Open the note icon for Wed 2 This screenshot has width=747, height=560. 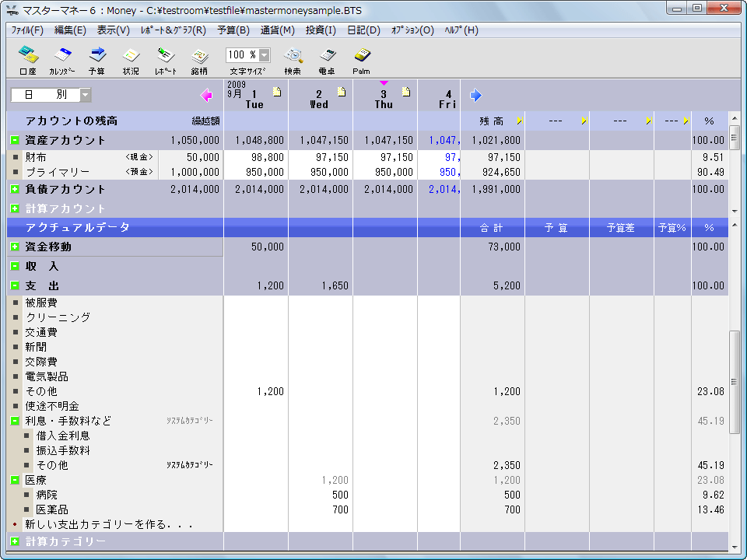click(342, 92)
